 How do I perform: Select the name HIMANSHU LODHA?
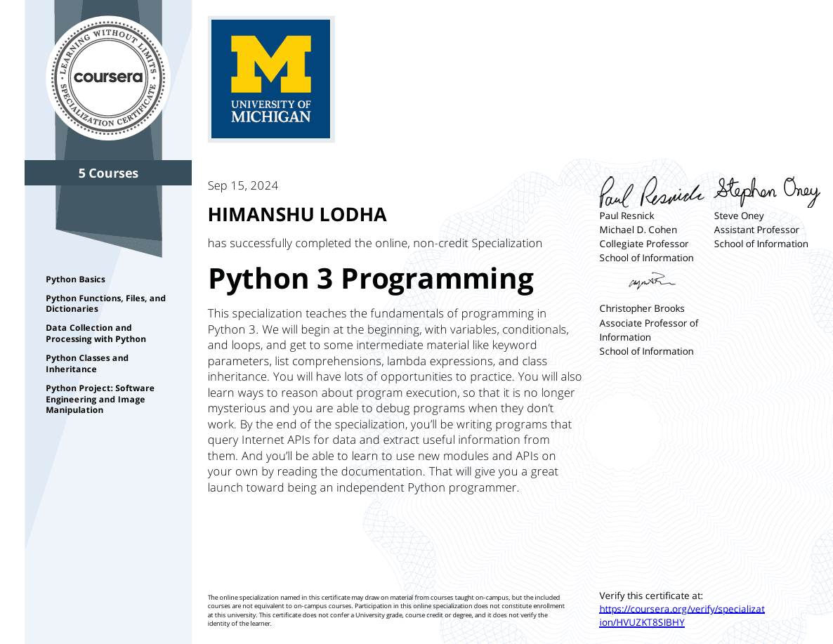[297, 213]
